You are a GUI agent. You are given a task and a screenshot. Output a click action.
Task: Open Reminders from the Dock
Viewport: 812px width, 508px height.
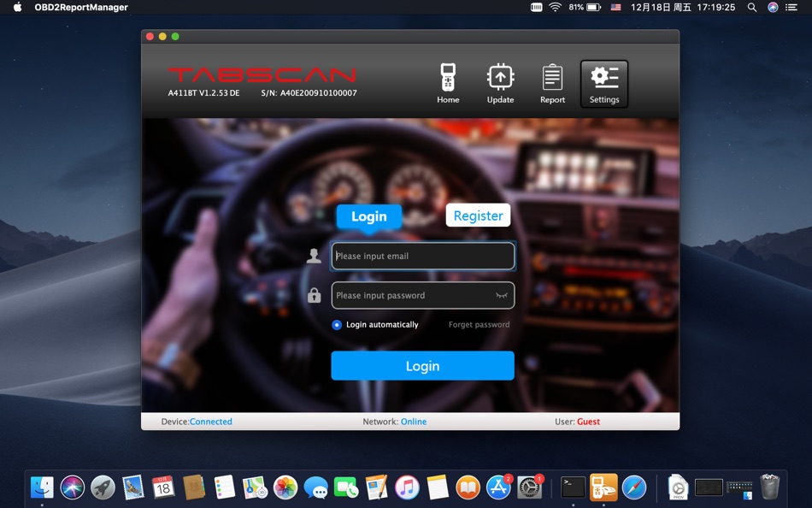click(x=224, y=487)
